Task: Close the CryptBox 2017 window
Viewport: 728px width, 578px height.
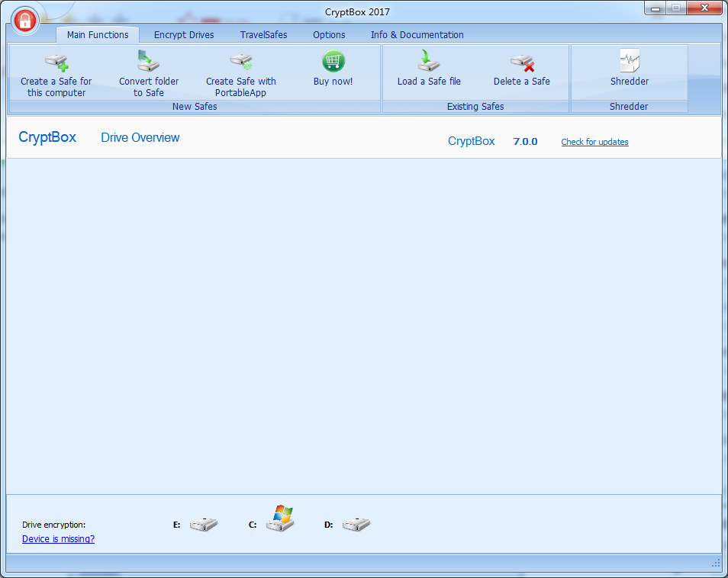Action: click(704, 8)
